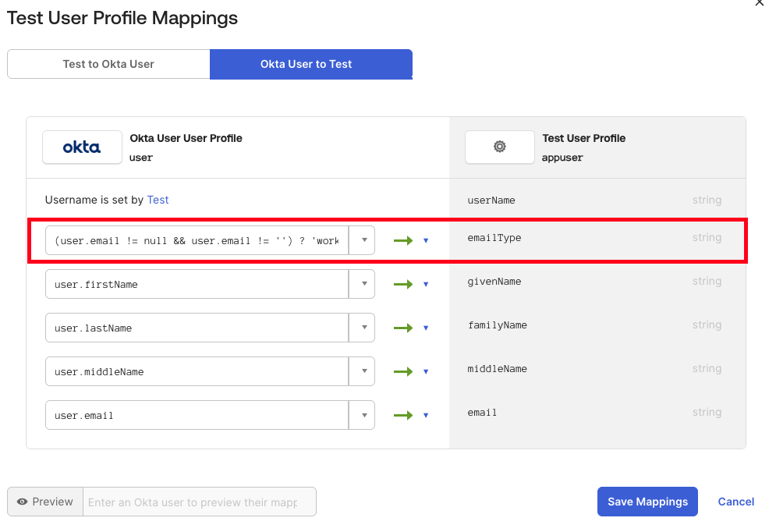The height and width of the screenshot is (532, 776).
Task: Click the green arrow for middleName mapping
Action: coord(403,371)
